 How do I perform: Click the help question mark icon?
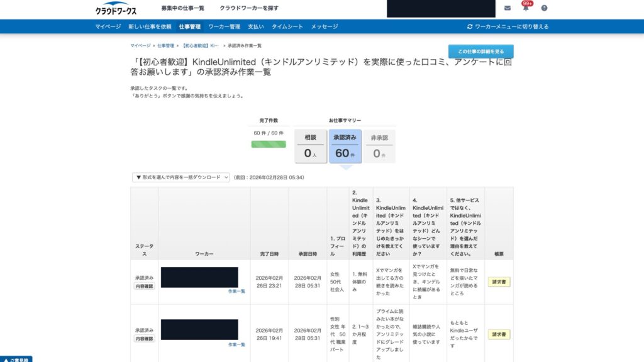(545, 8)
